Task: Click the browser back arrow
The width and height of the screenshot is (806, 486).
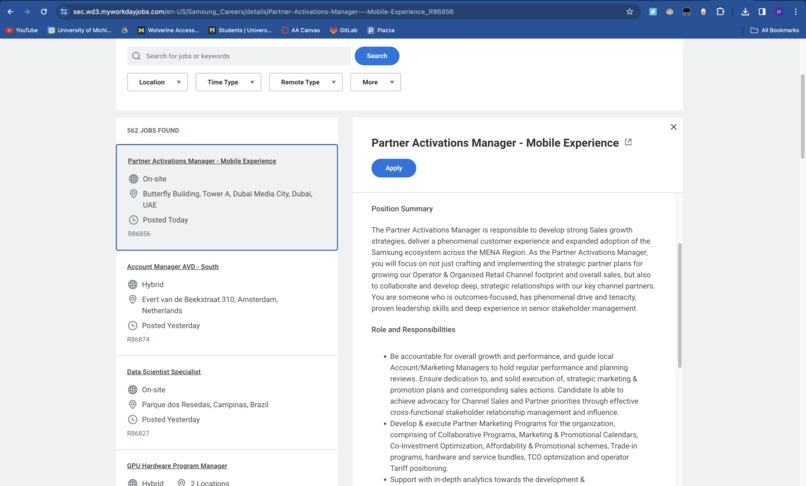Action: pos(10,11)
